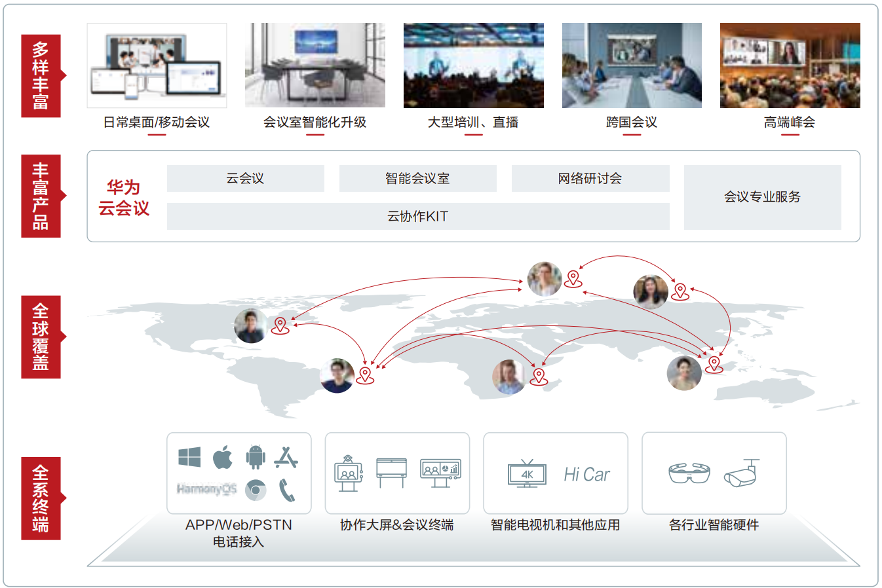Select the red 全球覆盖 side label
882x588 pixels.
click(x=41, y=337)
